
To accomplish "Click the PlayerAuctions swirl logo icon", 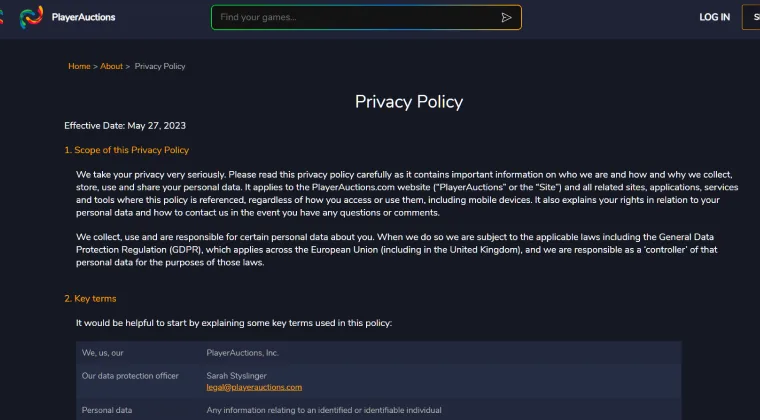I will (32, 17).
